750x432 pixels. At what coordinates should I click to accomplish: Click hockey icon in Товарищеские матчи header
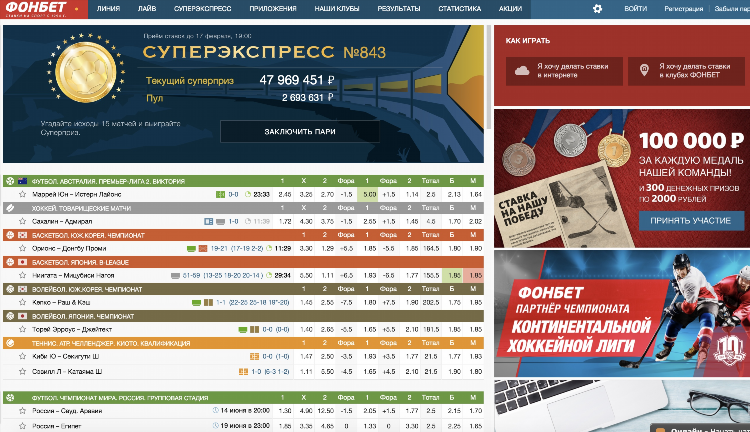coord(10,208)
